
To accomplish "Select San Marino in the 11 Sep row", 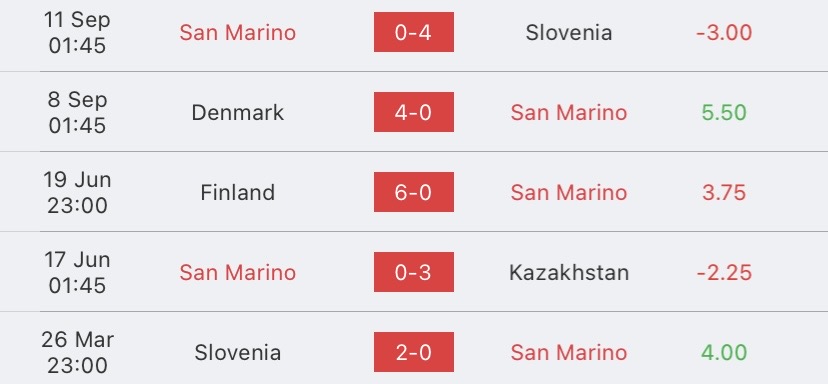I will [238, 33].
